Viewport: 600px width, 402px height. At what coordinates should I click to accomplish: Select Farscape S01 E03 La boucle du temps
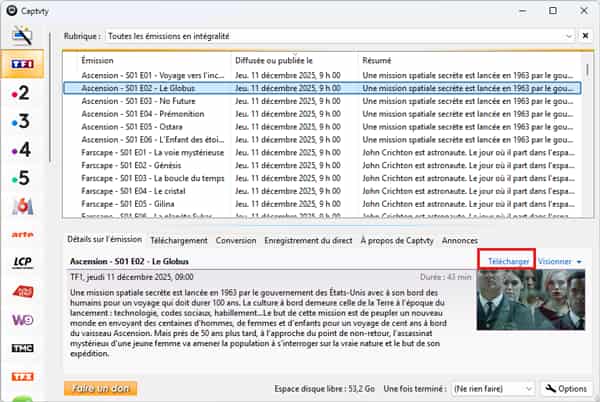pyautogui.click(x=322, y=178)
